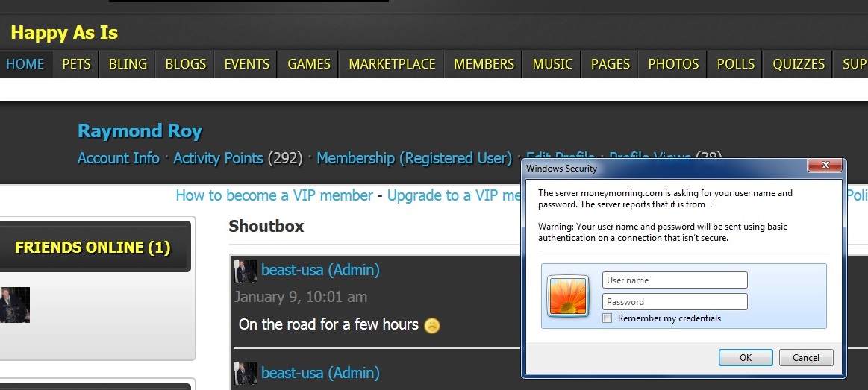Open the PETS menu item
Screen dimensions: 868x390
(x=76, y=64)
